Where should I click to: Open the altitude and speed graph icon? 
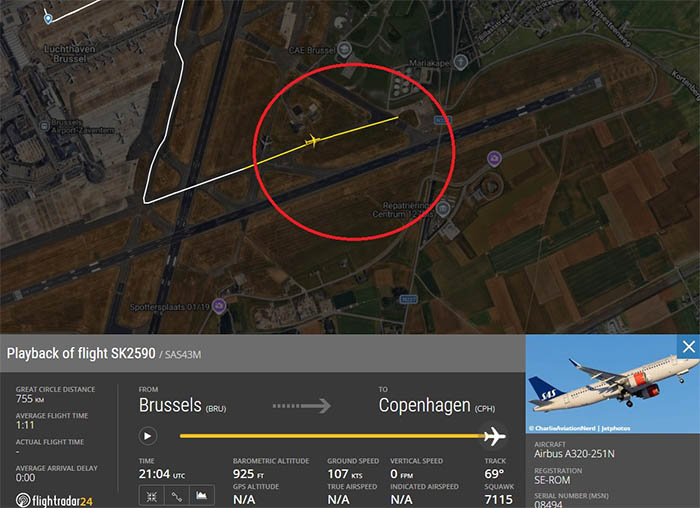click(x=202, y=497)
